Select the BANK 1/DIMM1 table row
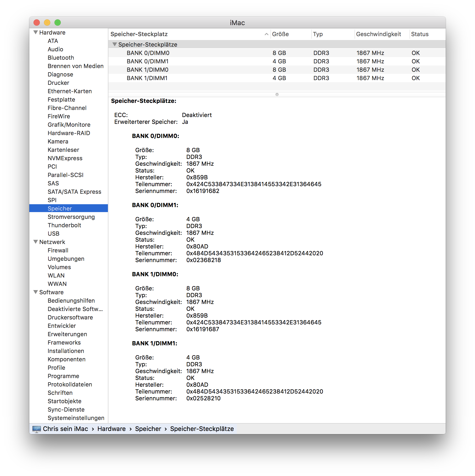The image size is (475, 476). tap(277, 78)
